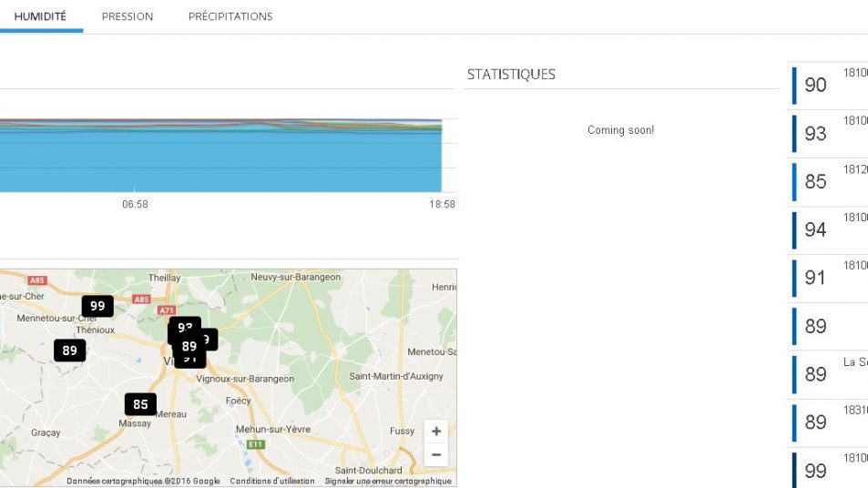Choose the station reading 85 in list

point(815,181)
